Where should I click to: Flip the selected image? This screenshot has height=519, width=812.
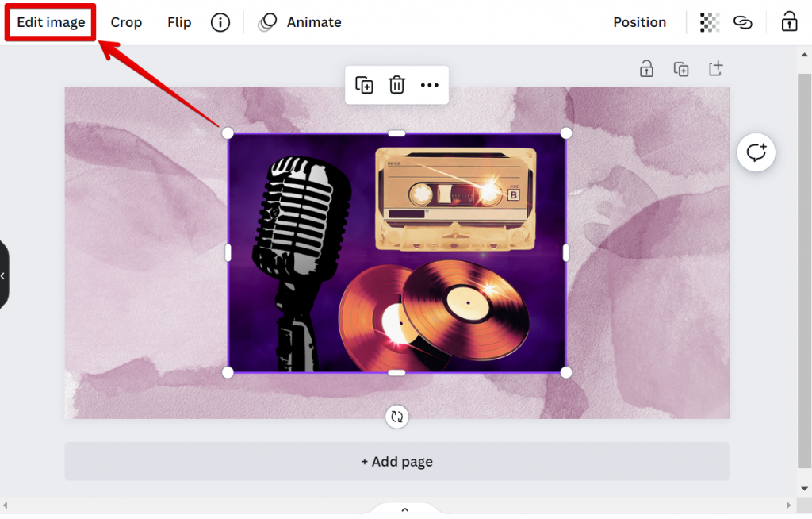(x=178, y=22)
